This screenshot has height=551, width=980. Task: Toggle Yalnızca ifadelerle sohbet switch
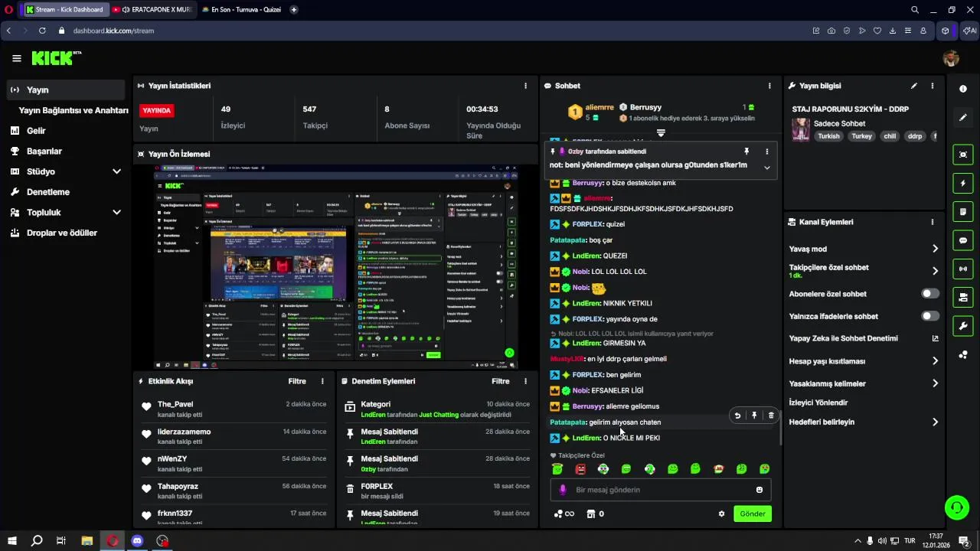[x=930, y=316]
